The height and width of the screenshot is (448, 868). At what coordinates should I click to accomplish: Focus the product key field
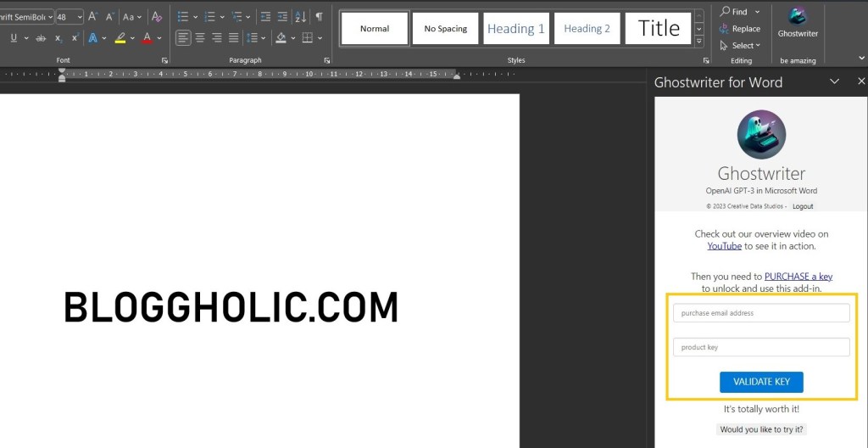pos(761,347)
